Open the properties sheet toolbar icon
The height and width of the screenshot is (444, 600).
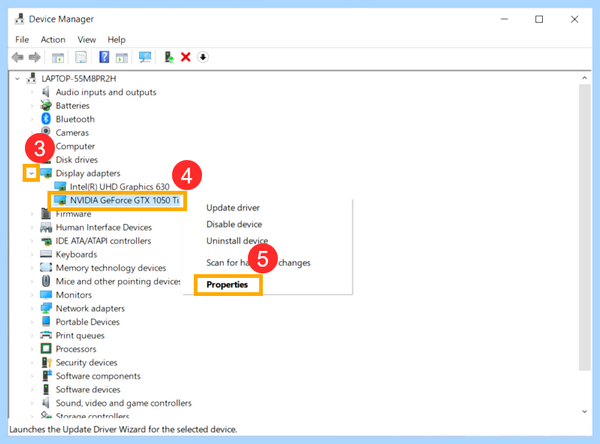(81, 57)
